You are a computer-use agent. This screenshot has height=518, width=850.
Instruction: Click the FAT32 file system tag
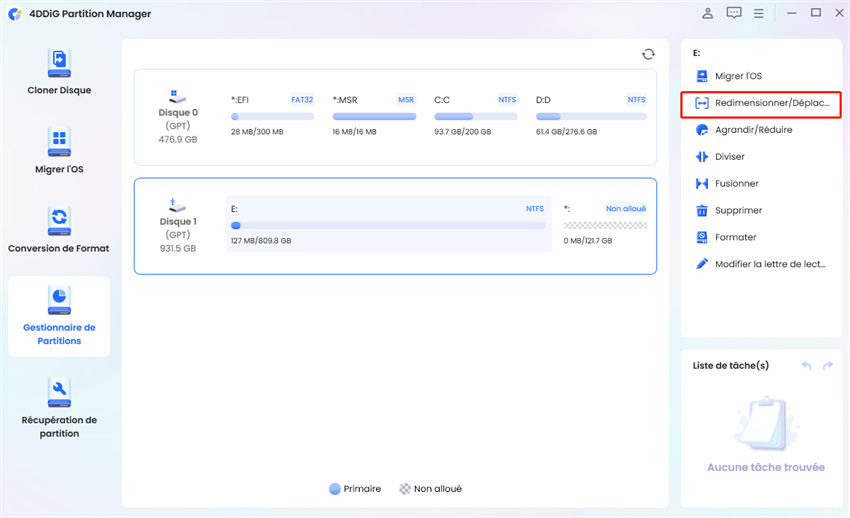[302, 100]
